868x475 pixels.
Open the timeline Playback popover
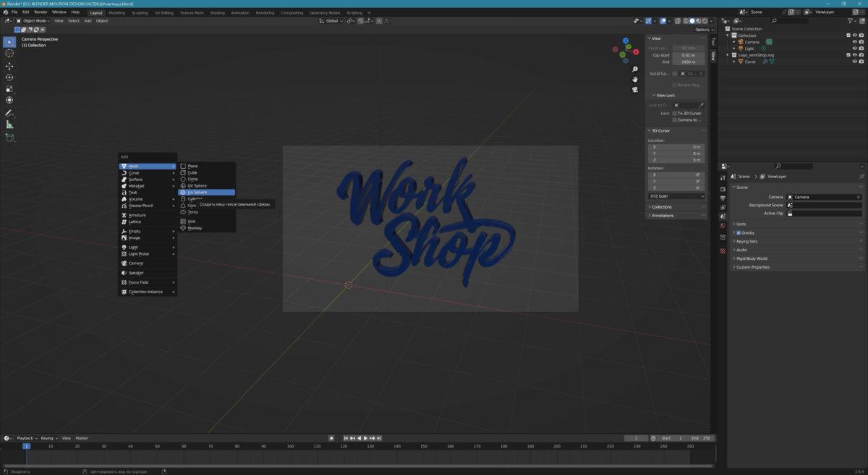pyautogui.click(x=27, y=438)
